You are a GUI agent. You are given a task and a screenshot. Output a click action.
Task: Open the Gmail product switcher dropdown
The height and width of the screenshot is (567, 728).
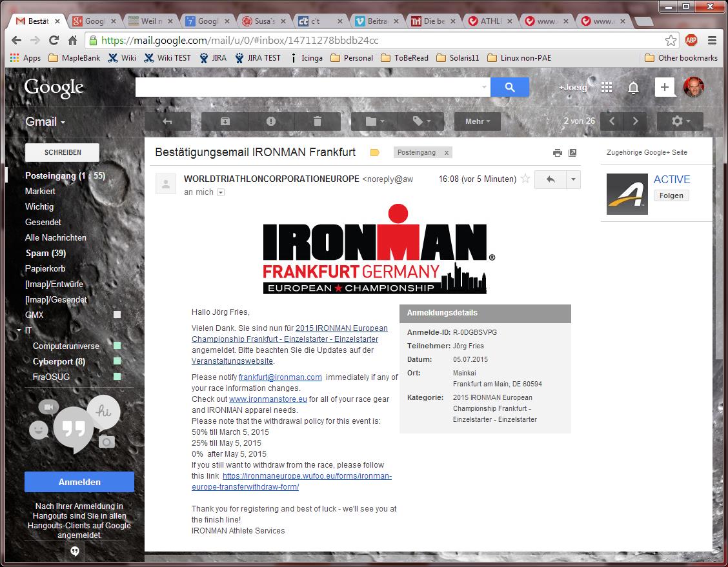tap(45, 121)
